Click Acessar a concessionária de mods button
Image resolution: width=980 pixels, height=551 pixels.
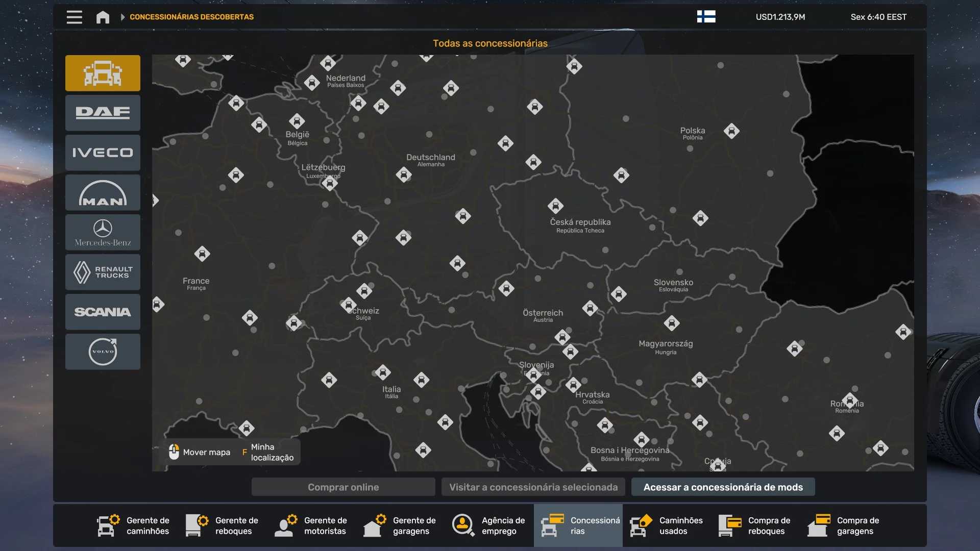(723, 487)
